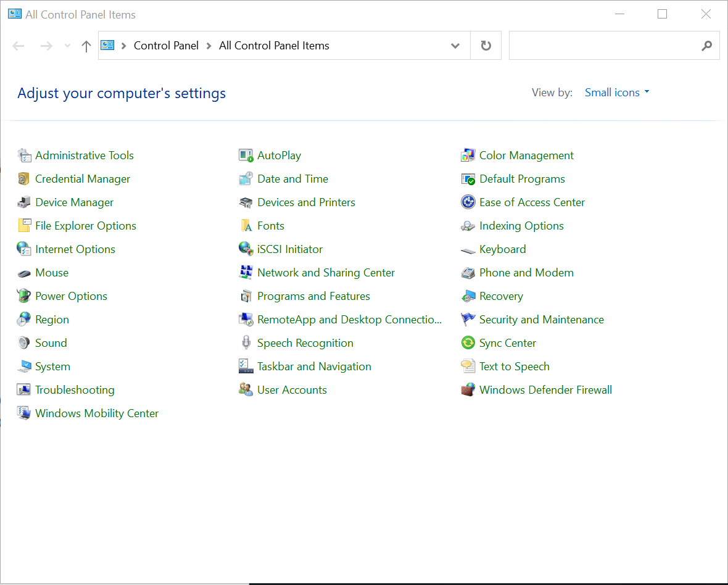Open the Programs and Features link
The height and width of the screenshot is (585, 728).
313,296
